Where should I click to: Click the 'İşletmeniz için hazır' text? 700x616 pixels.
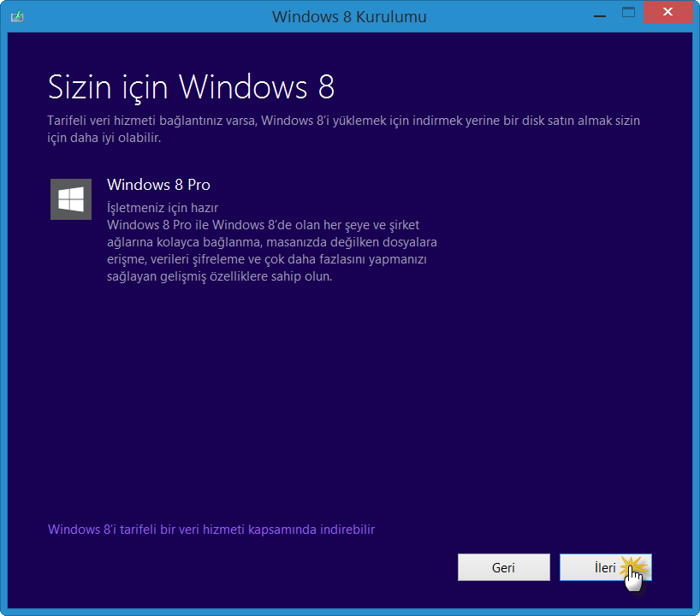pyautogui.click(x=163, y=208)
